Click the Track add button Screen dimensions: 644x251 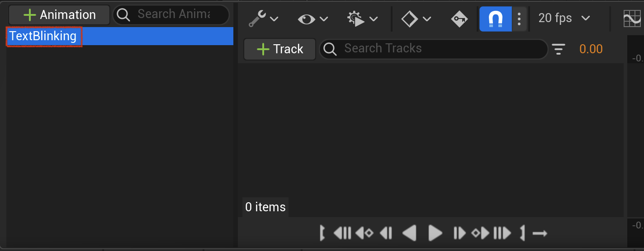pos(280,49)
